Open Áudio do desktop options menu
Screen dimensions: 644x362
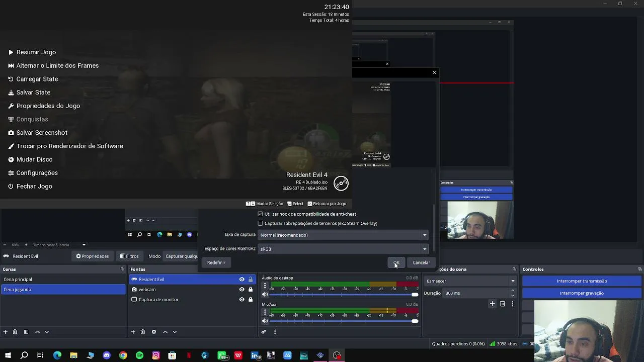[265, 286]
